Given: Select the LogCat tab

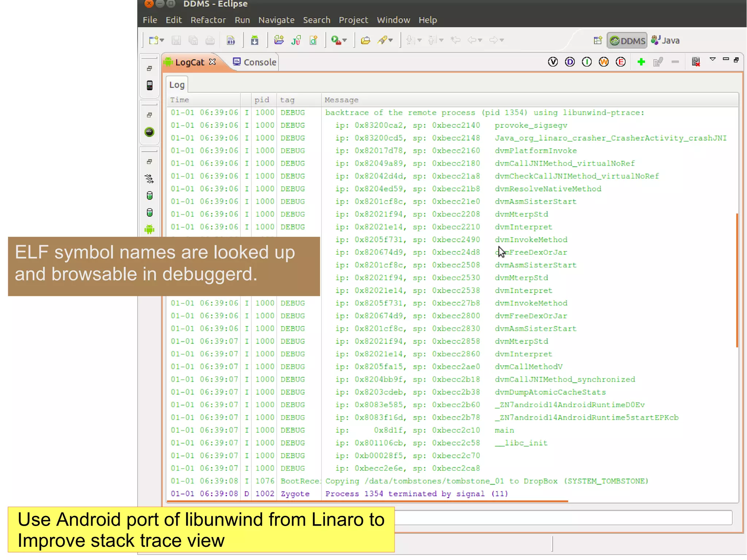Looking at the screenshot, I should tap(190, 62).
